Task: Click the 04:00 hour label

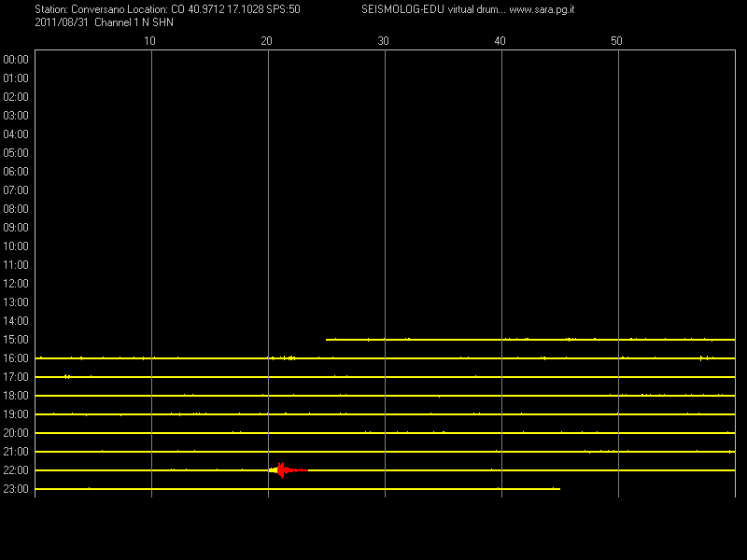Action: click(x=16, y=134)
